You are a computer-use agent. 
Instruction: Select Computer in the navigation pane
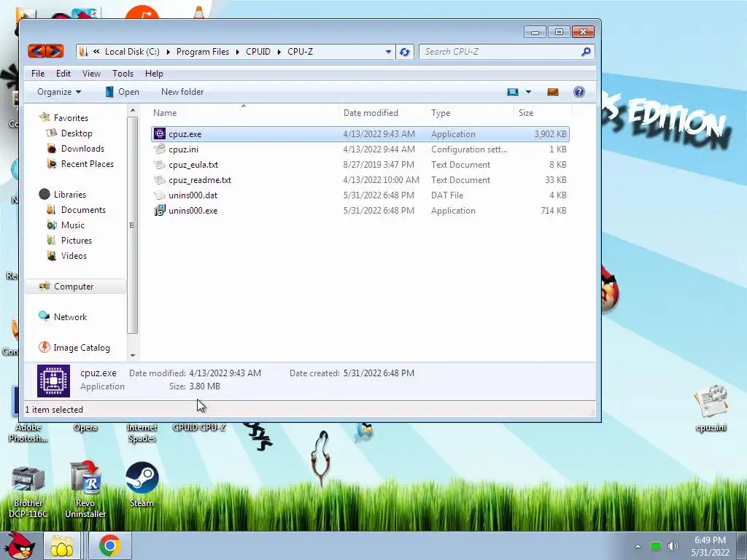[75, 286]
